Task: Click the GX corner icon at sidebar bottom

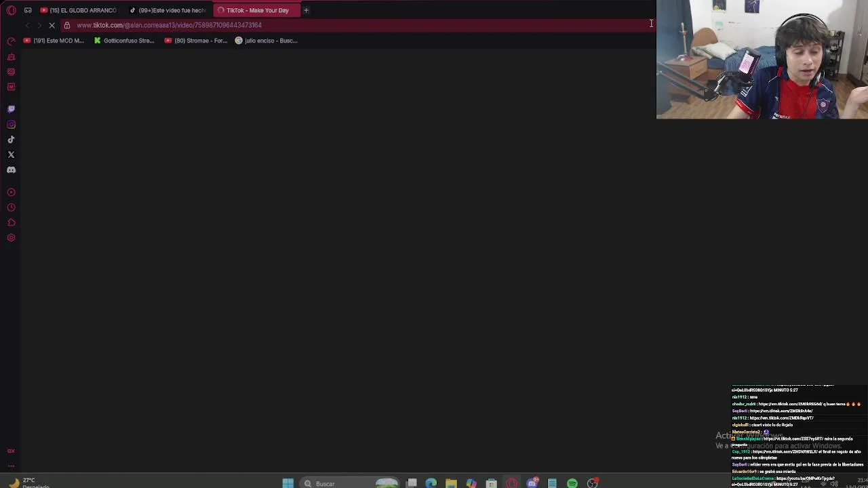Action: pos(11,451)
